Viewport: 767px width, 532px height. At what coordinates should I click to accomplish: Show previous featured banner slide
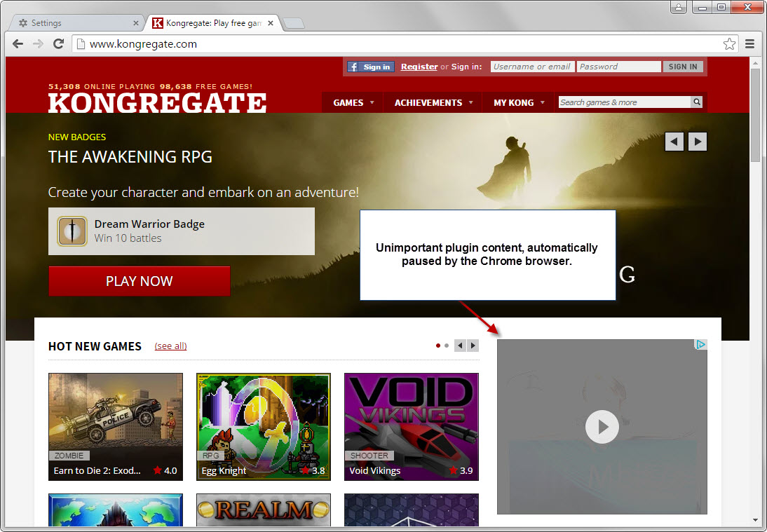click(x=674, y=142)
